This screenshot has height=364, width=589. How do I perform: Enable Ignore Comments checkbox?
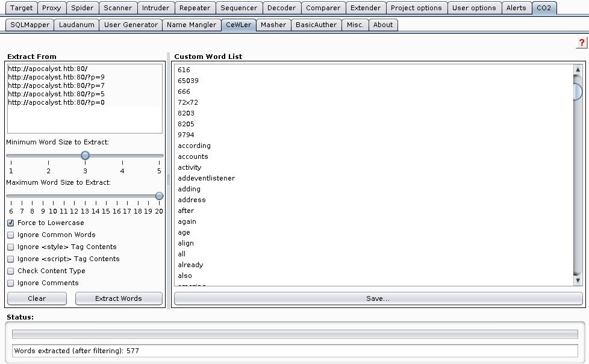pos(10,283)
